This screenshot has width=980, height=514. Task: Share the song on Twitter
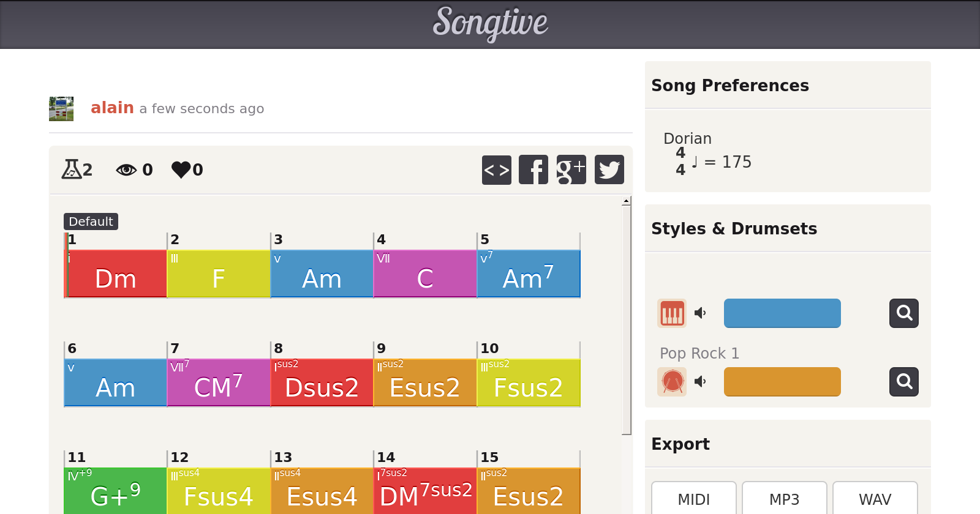tap(609, 169)
